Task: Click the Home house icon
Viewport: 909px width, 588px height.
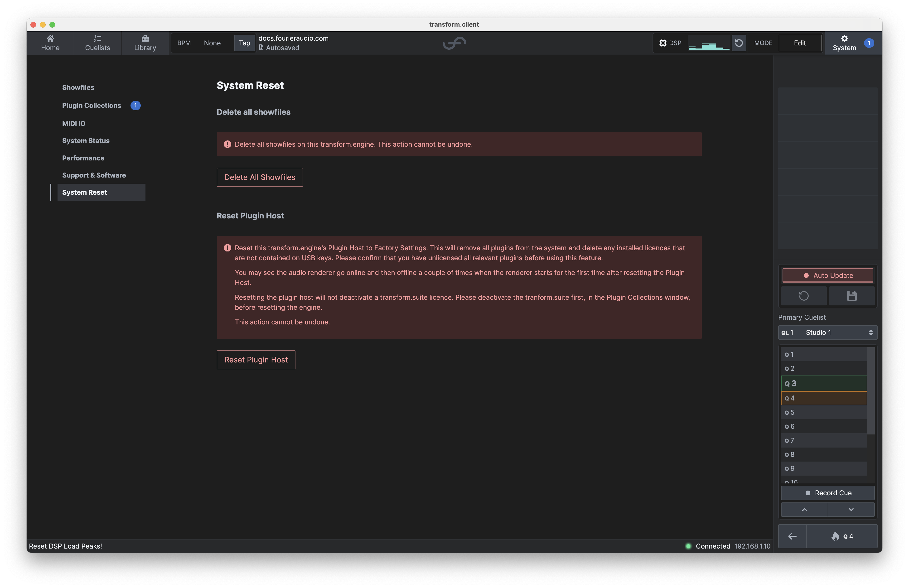Action: [50, 39]
